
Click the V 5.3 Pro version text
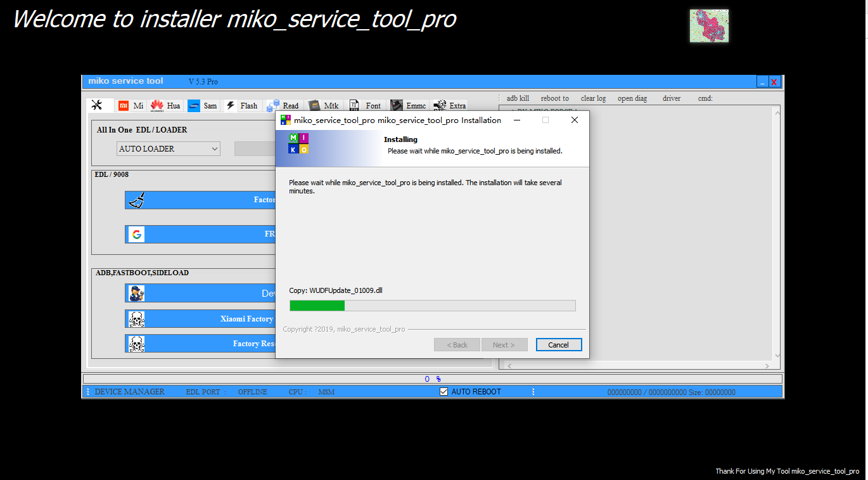pos(203,82)
